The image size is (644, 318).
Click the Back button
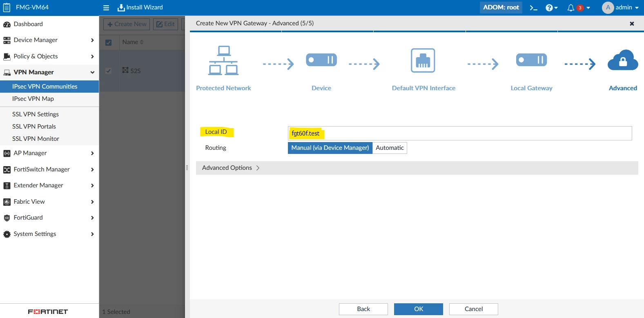363,309
